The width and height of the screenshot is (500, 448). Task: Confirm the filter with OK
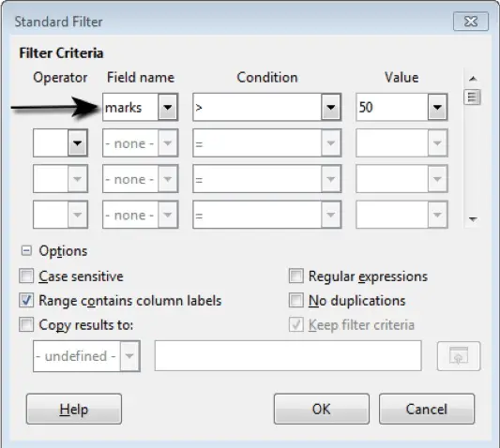(x=322, y=410)
